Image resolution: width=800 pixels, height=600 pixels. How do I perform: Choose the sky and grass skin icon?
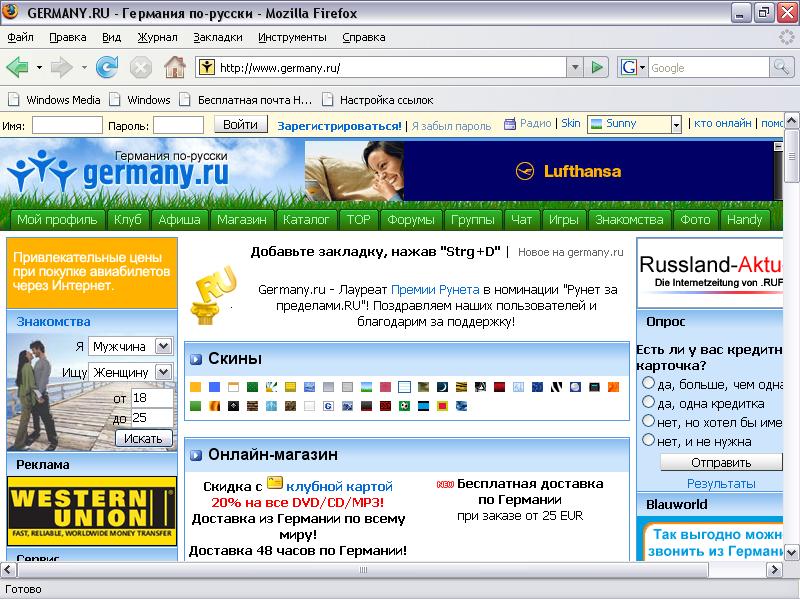[366, 387]
